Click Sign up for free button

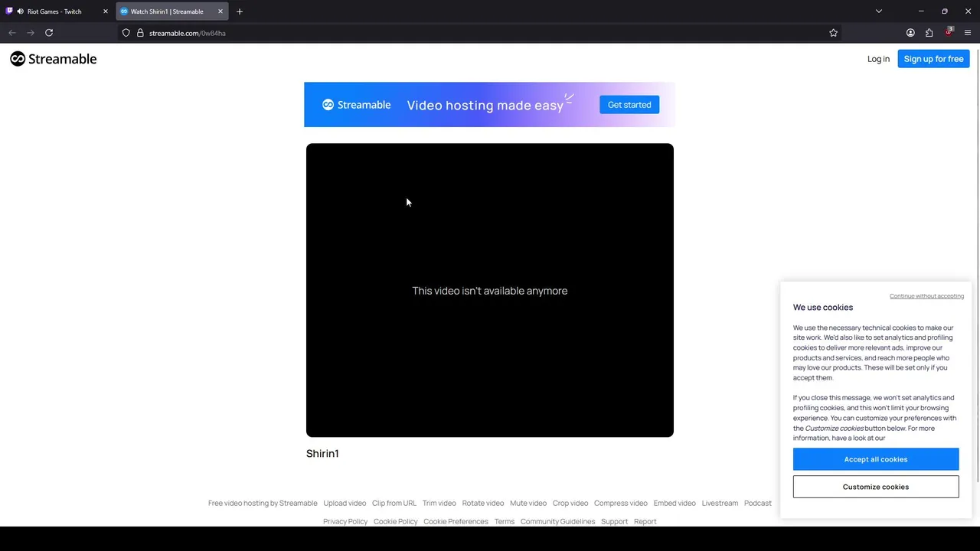[933, 59]
